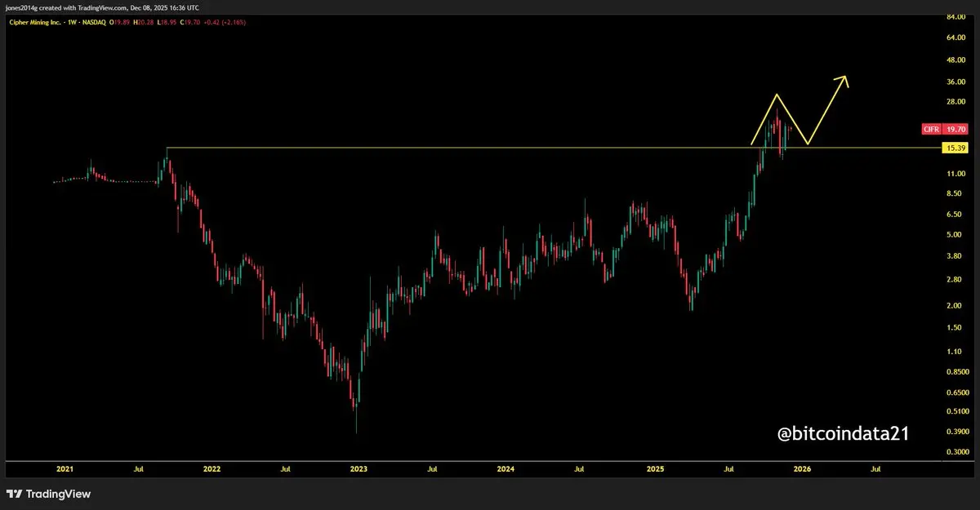Click the 2022 time axis label

pos(212,469)
